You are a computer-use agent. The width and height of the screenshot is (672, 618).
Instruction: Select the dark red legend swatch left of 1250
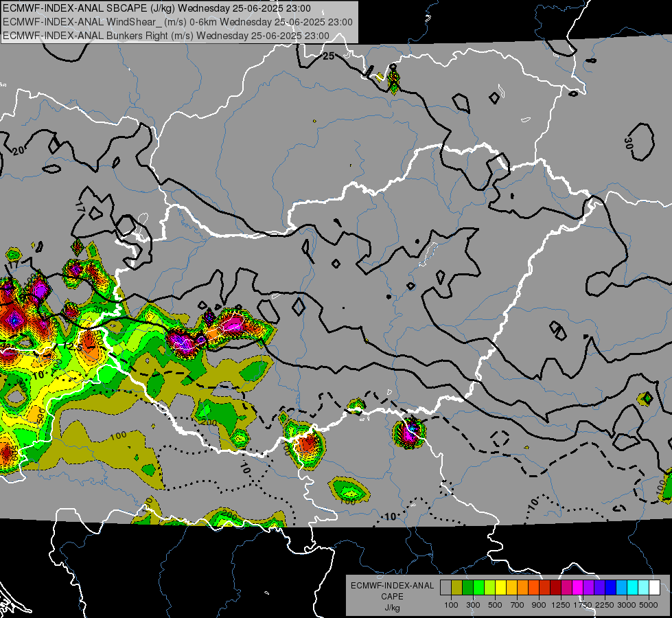click(555, 587)
